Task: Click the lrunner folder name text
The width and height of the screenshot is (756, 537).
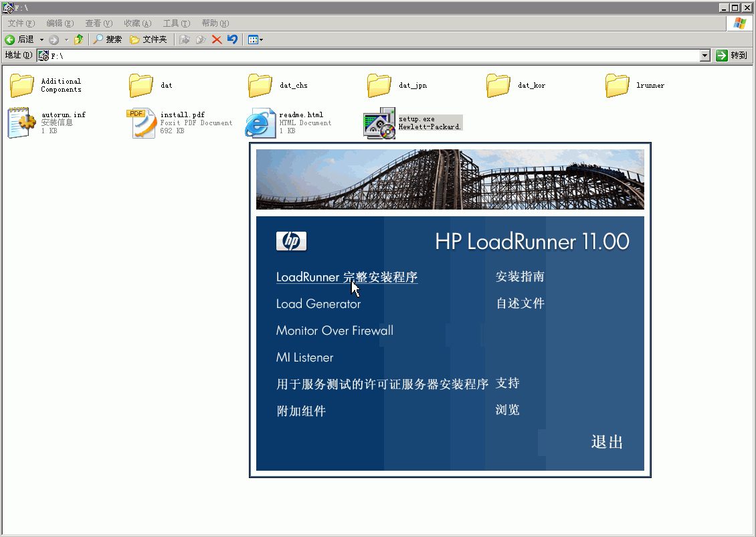Action: [650, 86]
